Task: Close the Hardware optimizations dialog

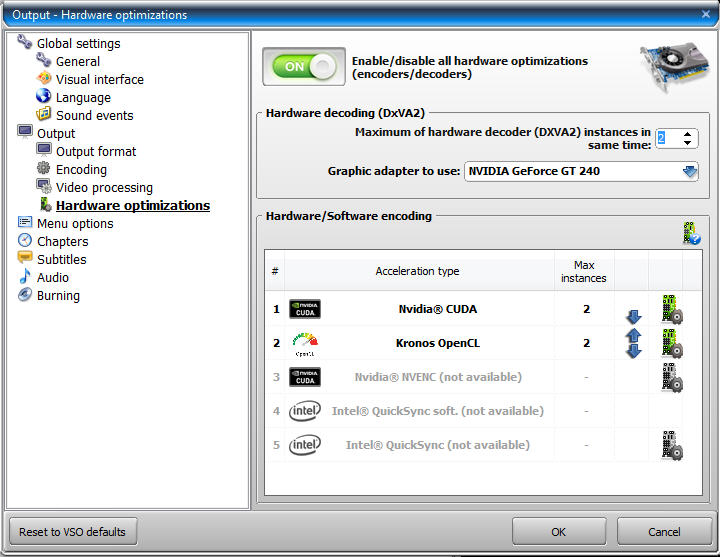Action: coord(706,14)
